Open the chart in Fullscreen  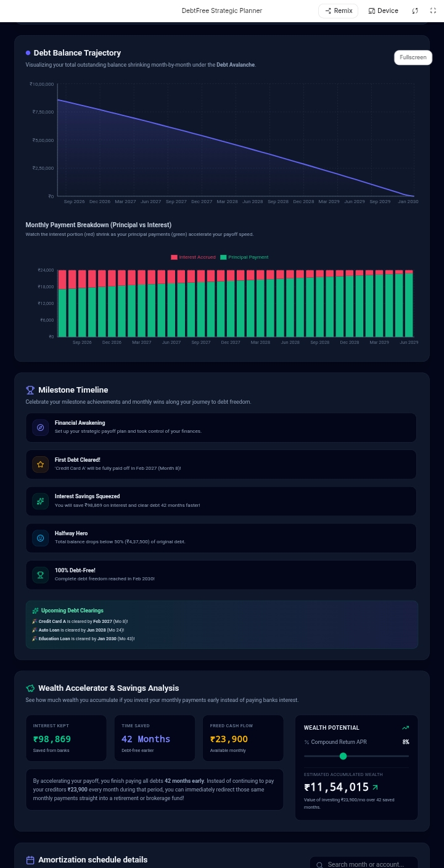point(413,57)
